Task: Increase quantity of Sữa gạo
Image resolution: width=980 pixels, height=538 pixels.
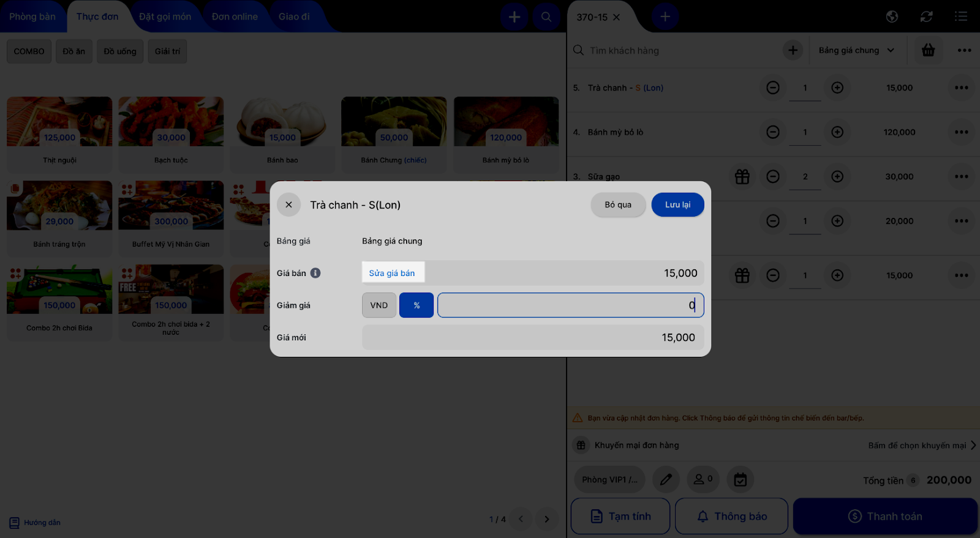Action: pos(837,176)
